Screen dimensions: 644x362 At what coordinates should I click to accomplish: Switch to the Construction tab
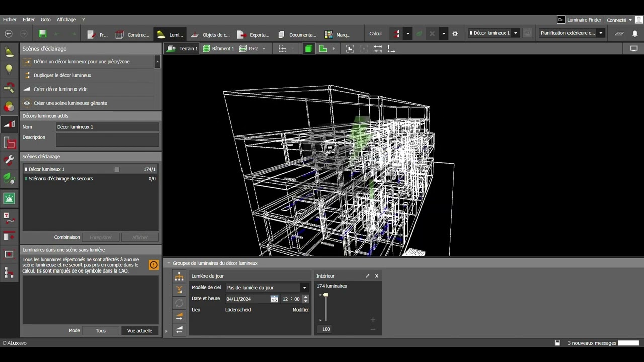[133, 35]
